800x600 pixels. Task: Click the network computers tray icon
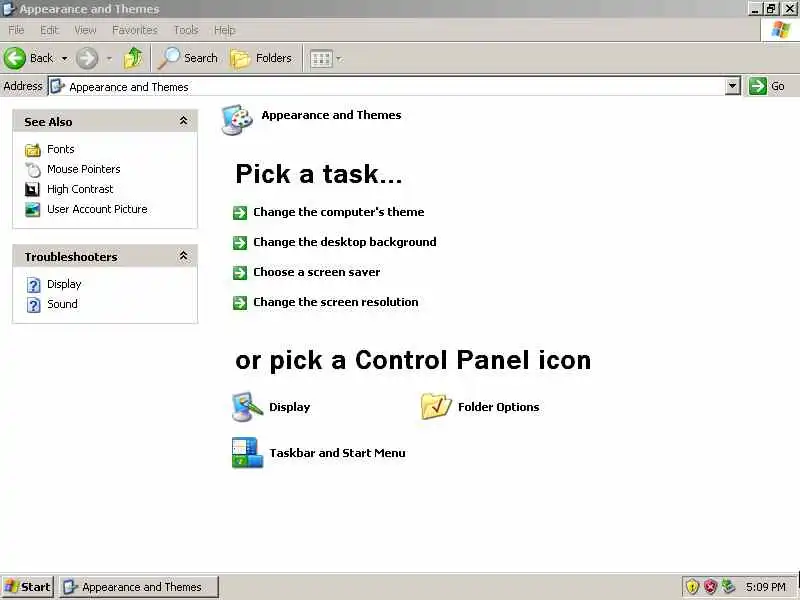tap(728, 587)
